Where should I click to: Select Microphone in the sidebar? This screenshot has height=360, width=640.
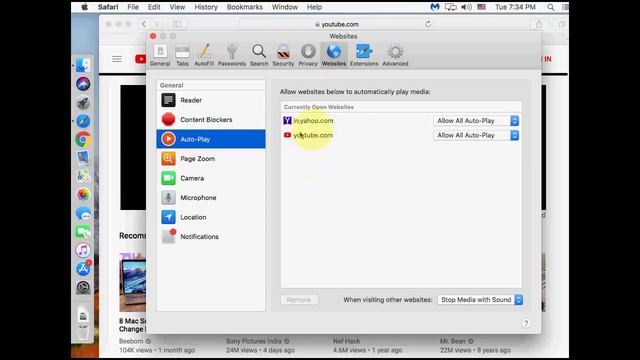tap(211, 198)
